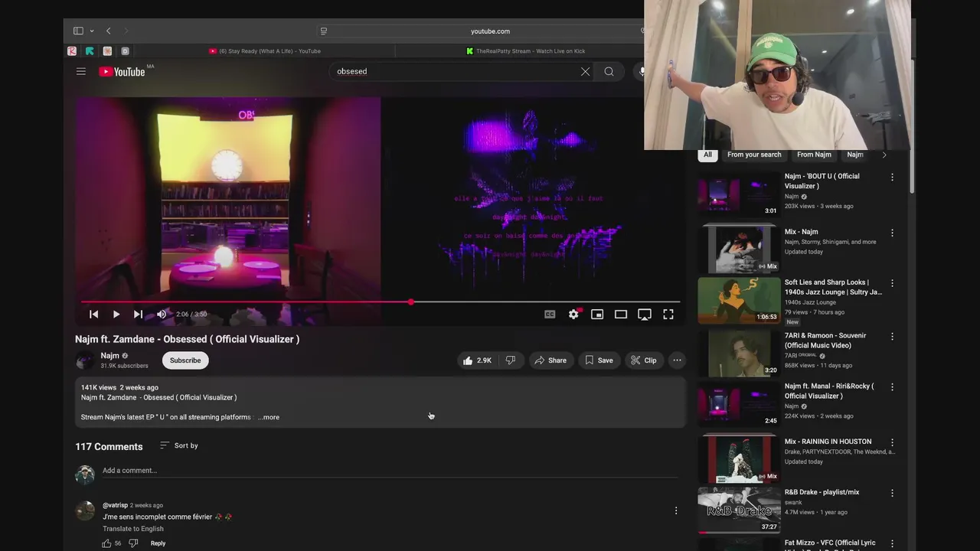
Task: Open options for Soft Lies video
Action: [892, 283]
